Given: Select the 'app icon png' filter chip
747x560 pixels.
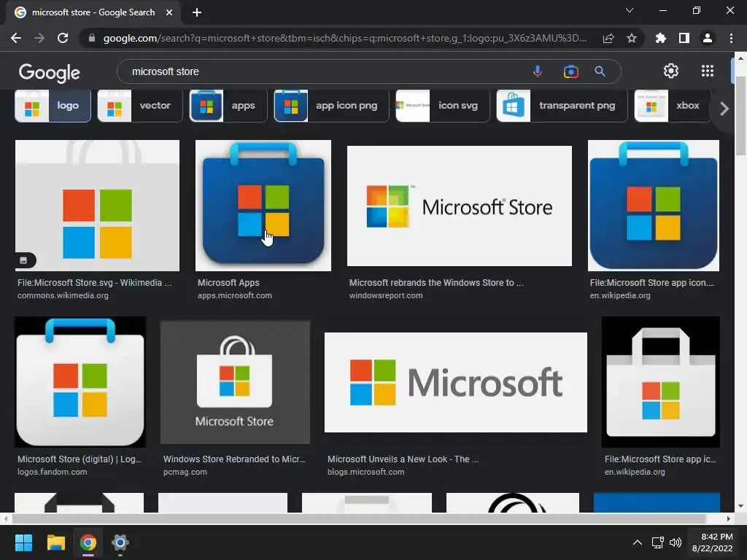Looking at the screenshot, I should pyautogui.click(x=332, y=106).
